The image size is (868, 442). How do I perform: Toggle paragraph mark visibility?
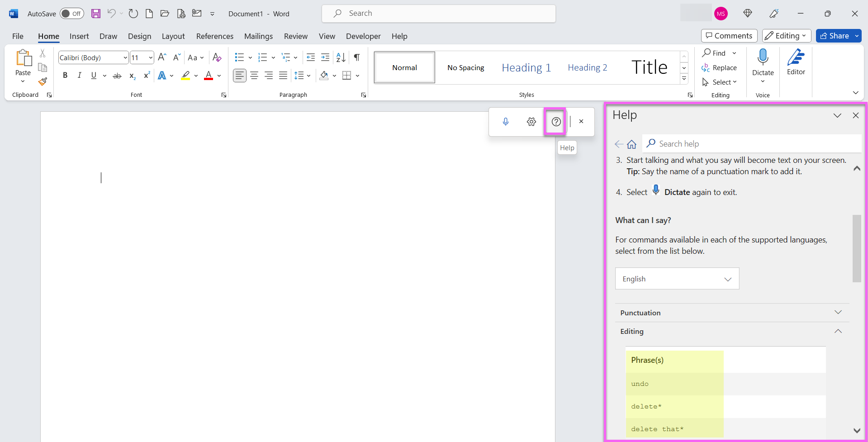point(356,57)
